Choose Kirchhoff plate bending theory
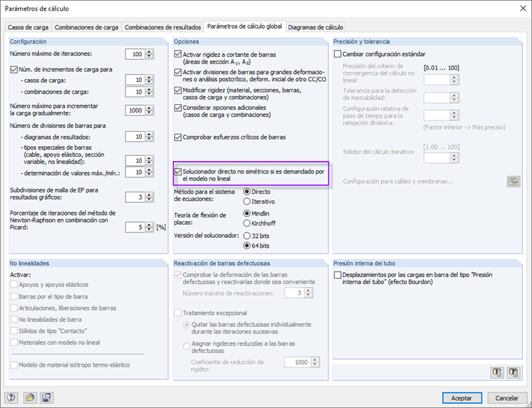This screenshot has height=408, width=532. click(246, 223)
